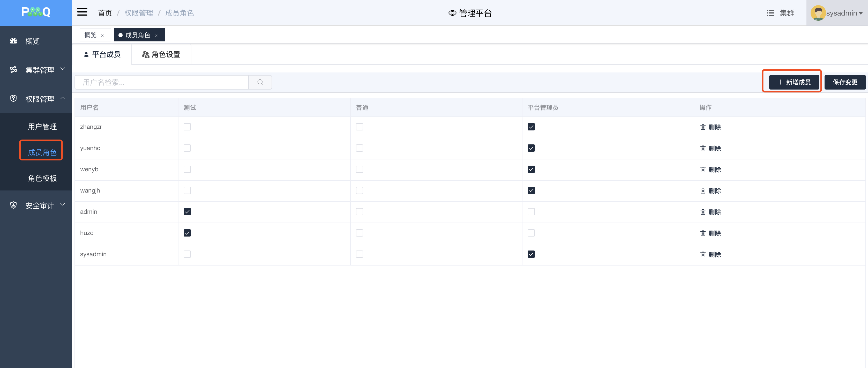
Task: Toggle the 普通 checkbox for huzd
Action: click(x=359, y=233)
